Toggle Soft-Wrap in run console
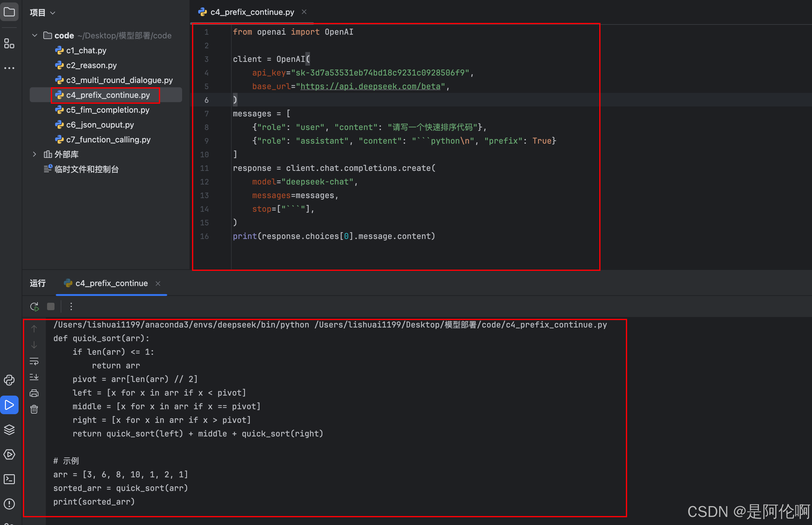 tap(34, 361)
